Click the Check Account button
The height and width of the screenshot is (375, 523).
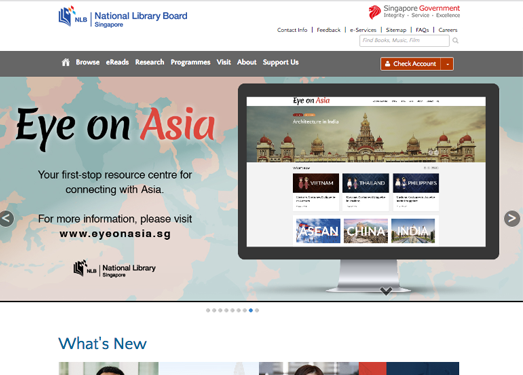[411, 64]
